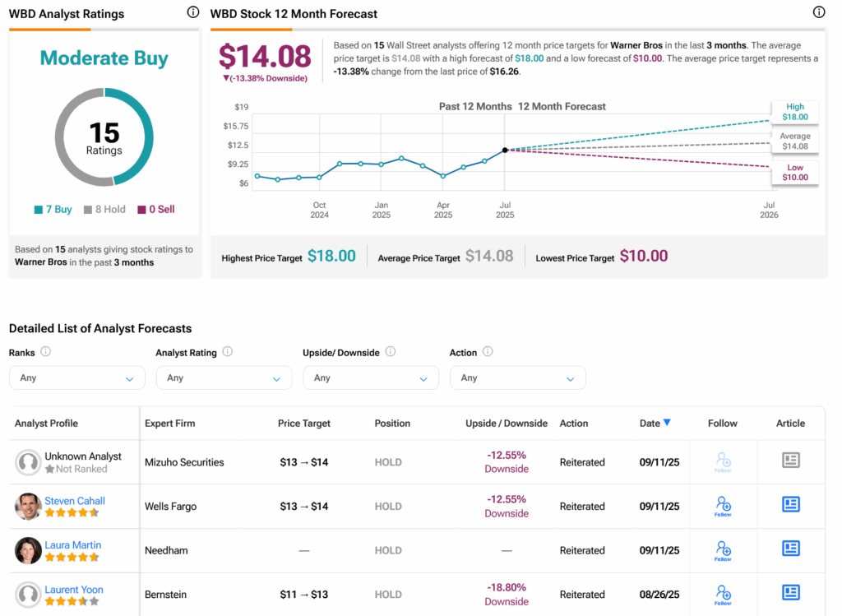Click the 15 Ratings donut chart
Viewport: 842px width, 616px height.
pos(104,137)
